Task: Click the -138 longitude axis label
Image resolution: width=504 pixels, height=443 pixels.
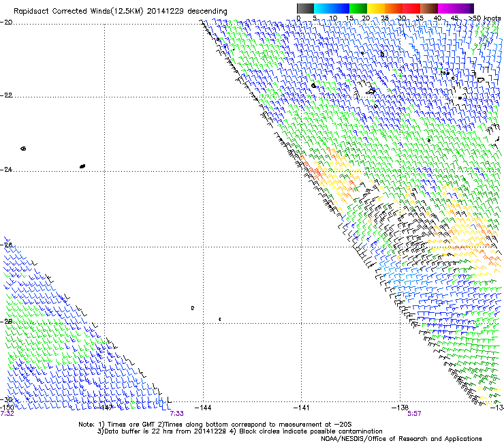Action: point(400,408)
